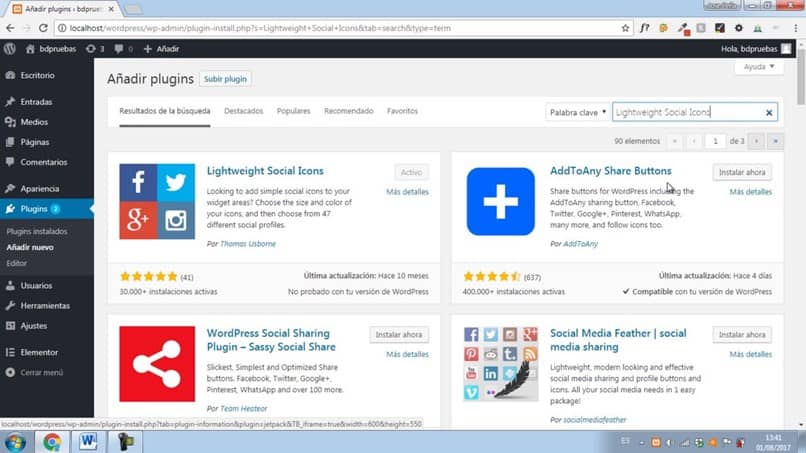Screen dimensions: 806x453
Task: Open the comments bubble in the admin bar
Action: 123,49
